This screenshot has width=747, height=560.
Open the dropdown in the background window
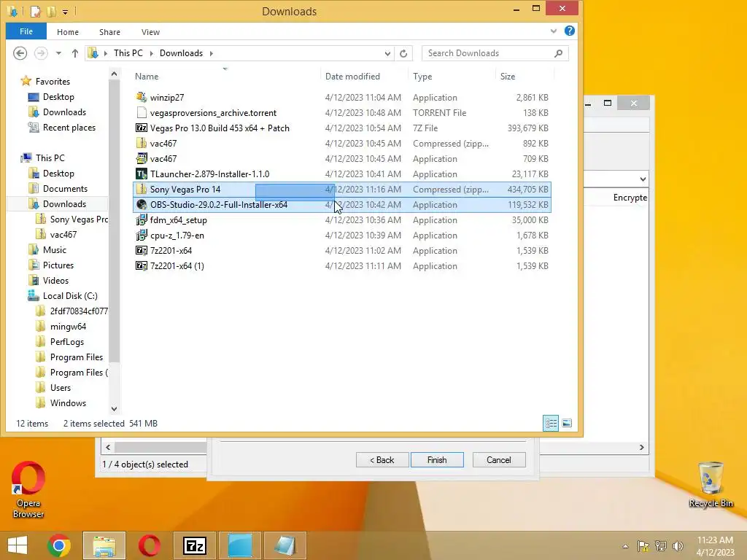[643, 179]
